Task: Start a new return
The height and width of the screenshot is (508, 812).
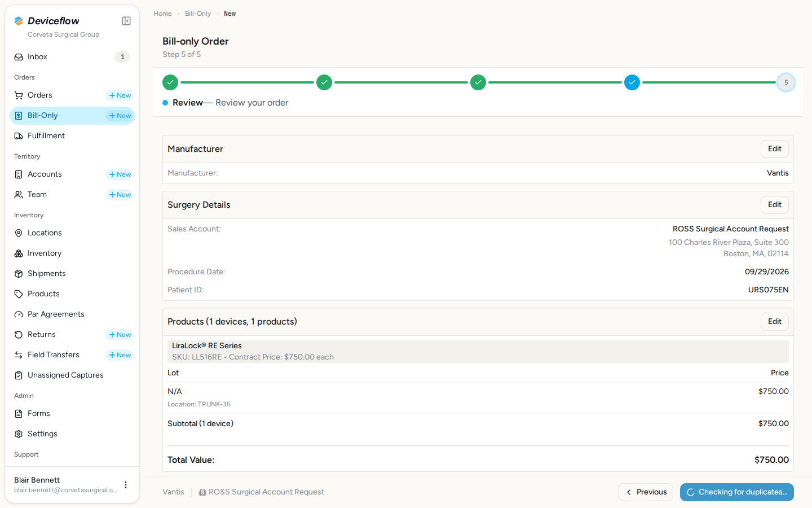Action: (x=120, y=335)
